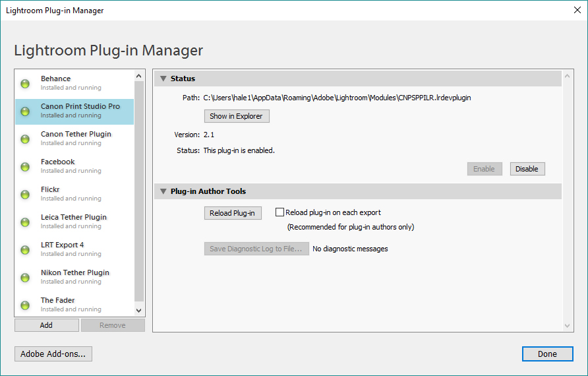The image size is (588, 376).
Task: Collapse the Plug-in Author Tools section
Action: 162,191
